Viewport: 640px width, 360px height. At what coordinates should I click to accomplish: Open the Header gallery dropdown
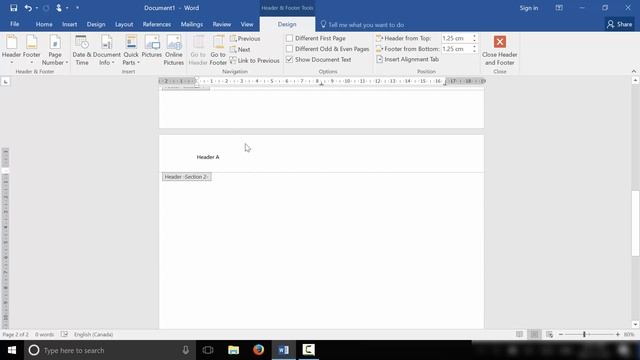click(11, 50)
